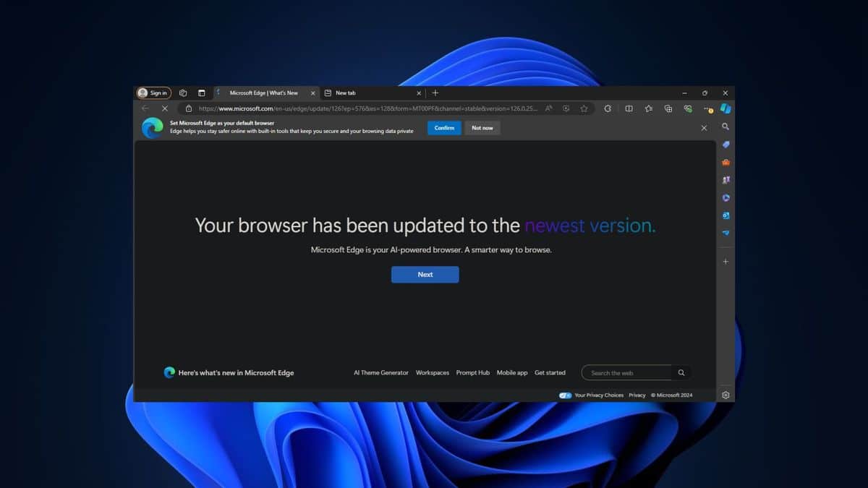Toggle Split screen icon
Screen dimensions: 868x488
point(629,108)
